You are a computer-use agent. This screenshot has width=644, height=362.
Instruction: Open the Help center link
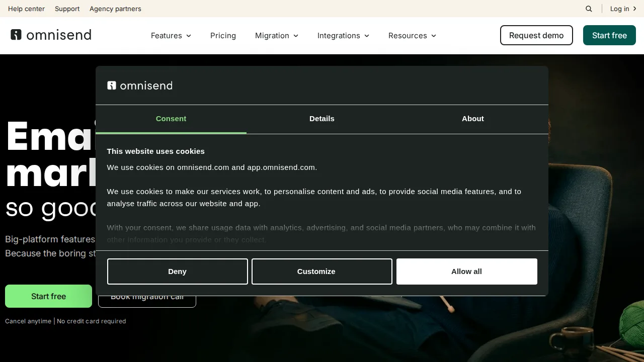(26, 9)
